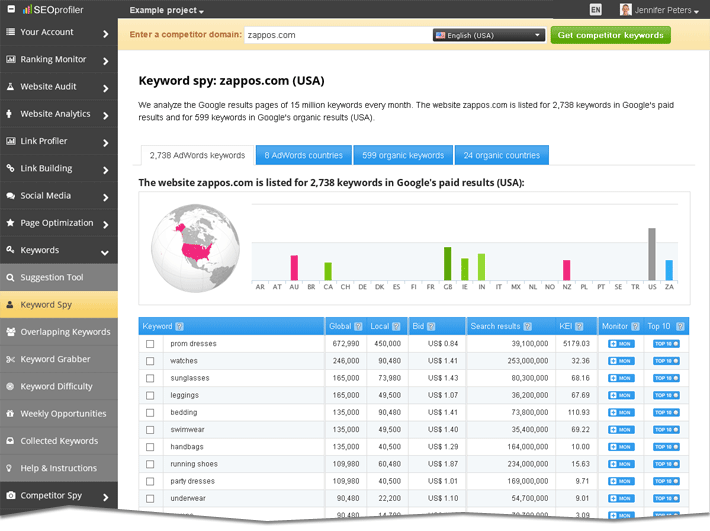
Task: Click help icon next to Monitor column
Action: tap(635, 326)
